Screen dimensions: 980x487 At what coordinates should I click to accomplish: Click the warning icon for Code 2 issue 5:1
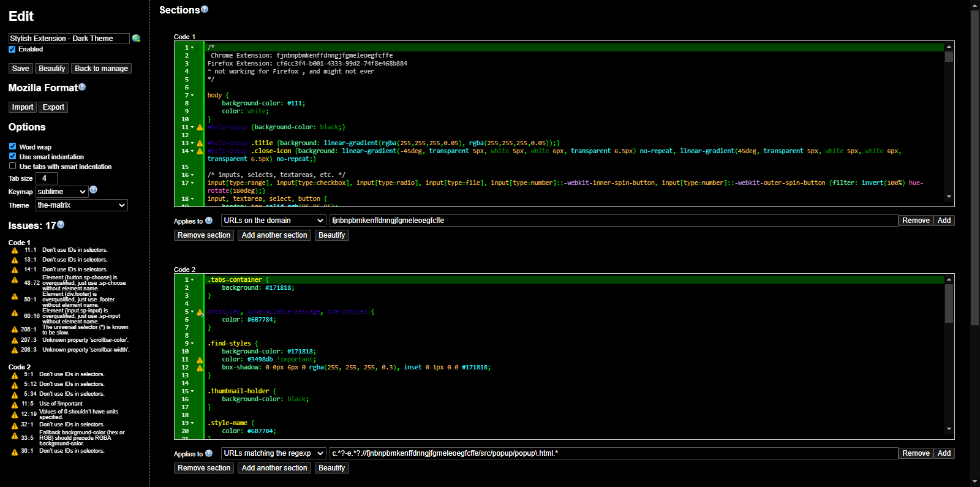(x=15, y=375)
